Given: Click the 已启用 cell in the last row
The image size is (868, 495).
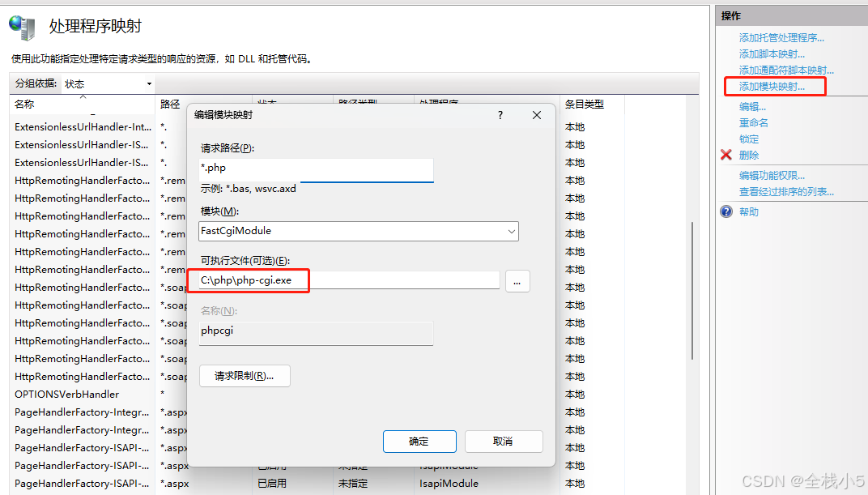Looking at the screenshot, I should tap(272, 484).
